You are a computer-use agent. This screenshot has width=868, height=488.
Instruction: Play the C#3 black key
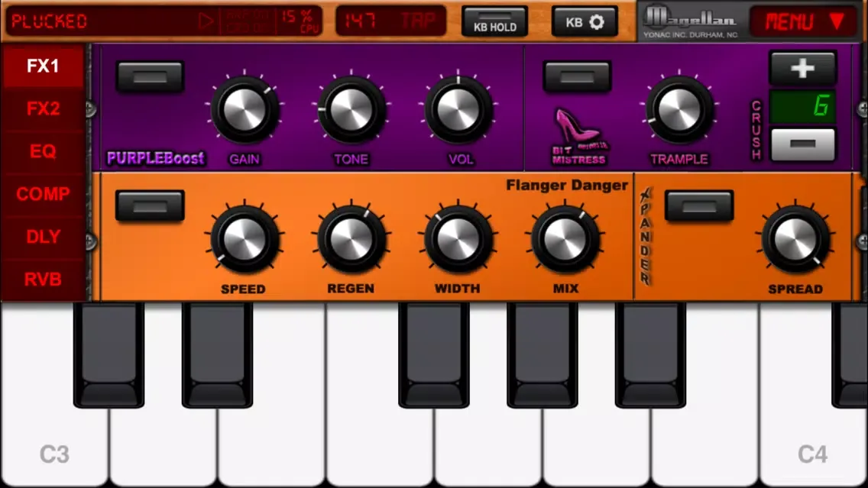(x=108, y=354)
